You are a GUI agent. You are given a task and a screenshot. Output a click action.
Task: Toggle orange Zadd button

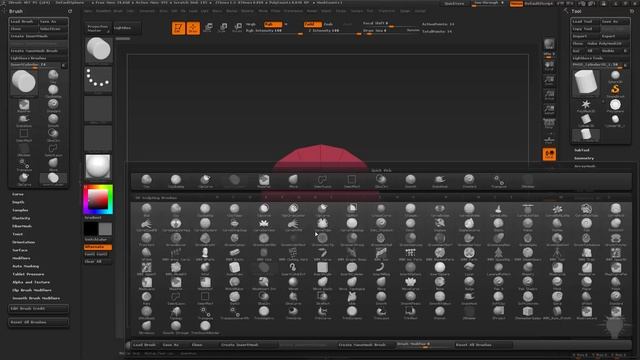coord(313,24)
